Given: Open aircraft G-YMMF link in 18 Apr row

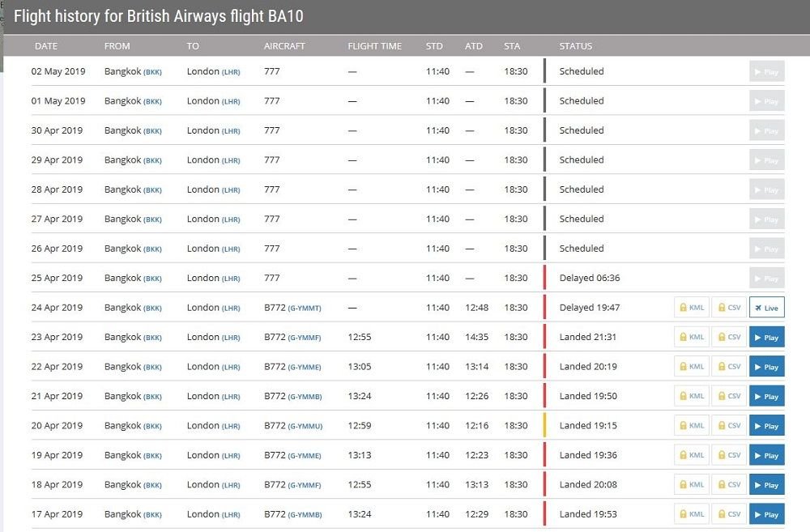Looking at the screenshot, I should pos(305,485).
